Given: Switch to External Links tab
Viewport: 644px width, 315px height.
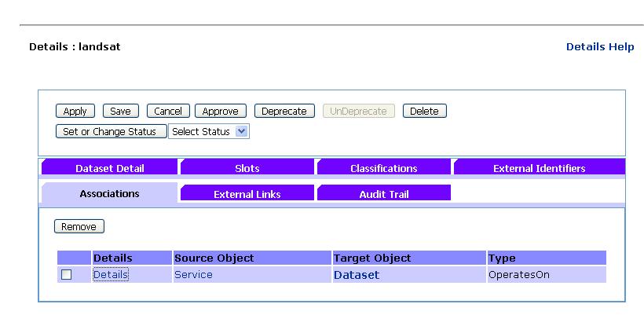Looking at the screenshot, I should 247,194.
